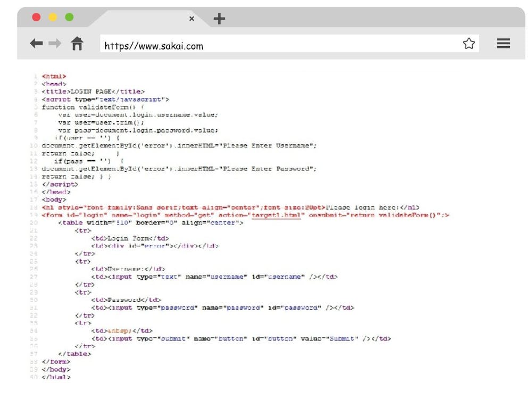Close the current browser tab
Screen dimensions: 532x399
coord(192,19)
